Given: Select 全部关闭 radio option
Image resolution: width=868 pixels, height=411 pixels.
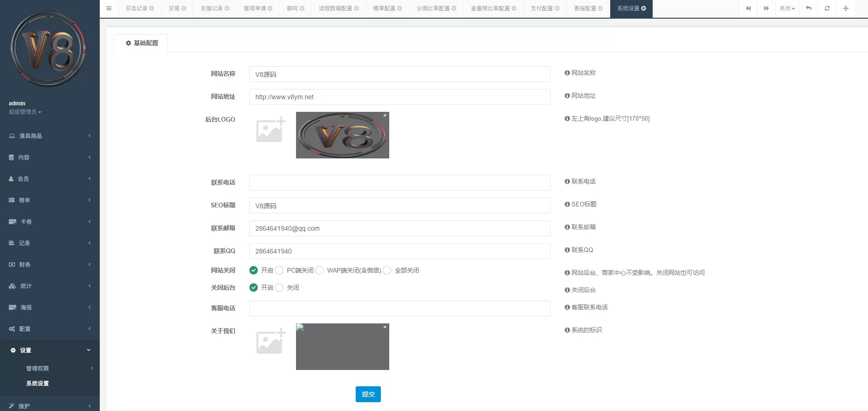Looking at the screenshot, I should (387, 270).
